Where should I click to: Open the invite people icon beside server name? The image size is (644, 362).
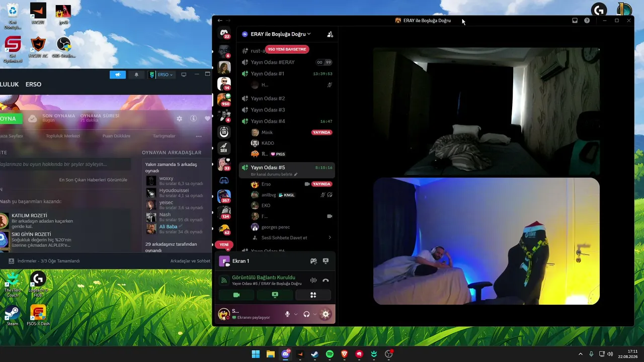330,34
